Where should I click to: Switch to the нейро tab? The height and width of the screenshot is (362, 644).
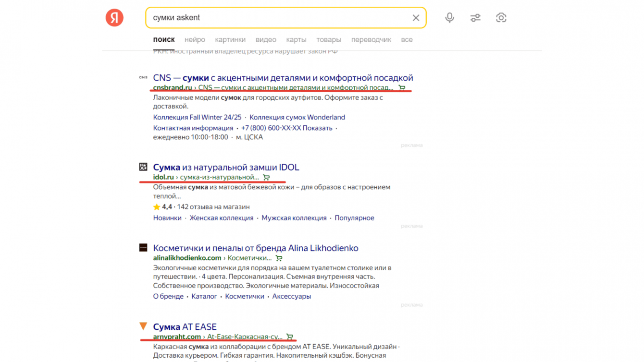(x=195, y=40)
